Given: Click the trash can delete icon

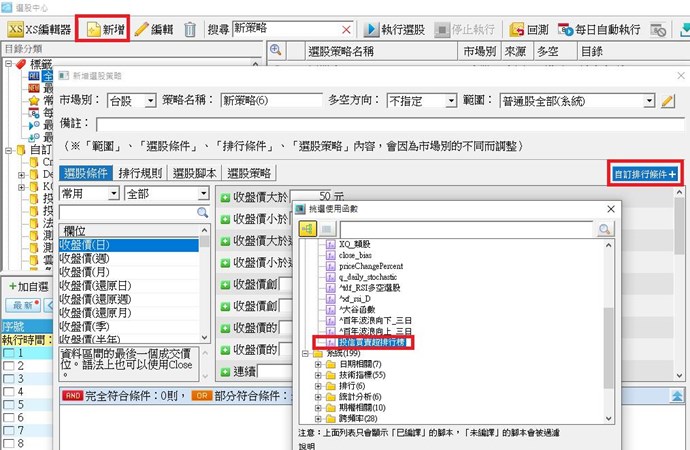Looking at the screenshot, I should click(x=190, y=29).
